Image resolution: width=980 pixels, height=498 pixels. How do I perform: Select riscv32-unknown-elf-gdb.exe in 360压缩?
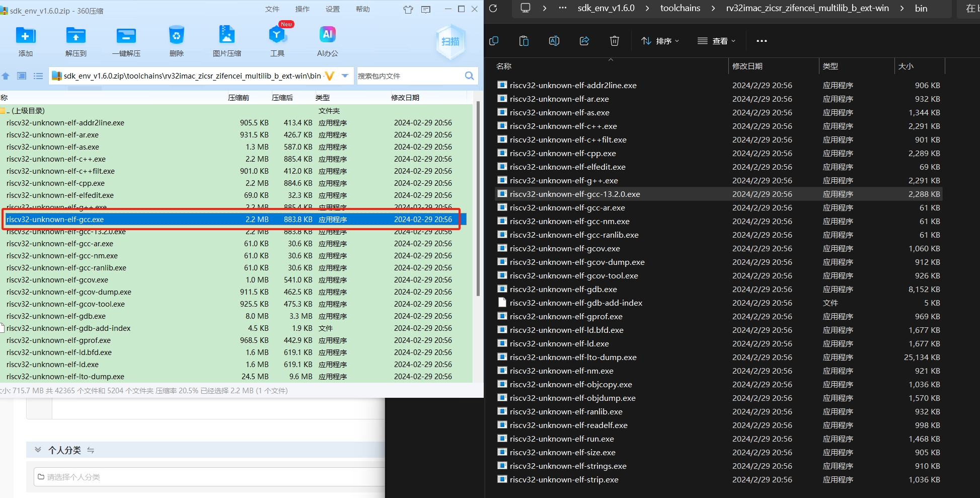coord(236,316)
